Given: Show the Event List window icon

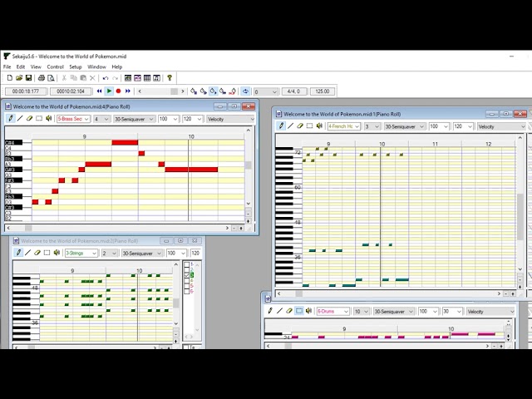Looking at the screenshot, I should click(x=147, y=78).
